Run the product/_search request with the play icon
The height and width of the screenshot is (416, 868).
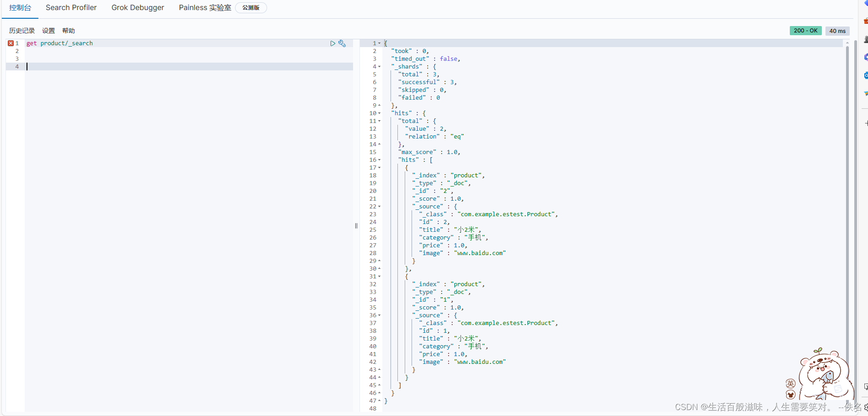(x=332, y=43)
